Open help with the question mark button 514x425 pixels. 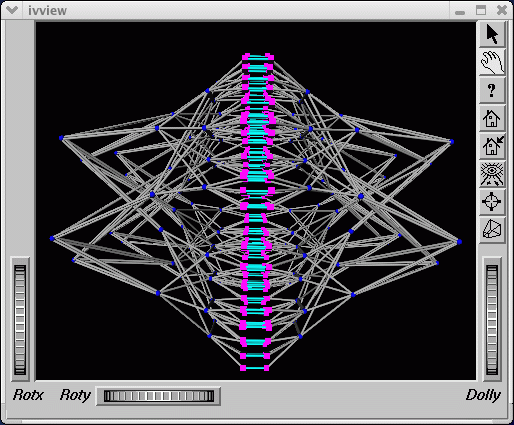tap(492, 90)
